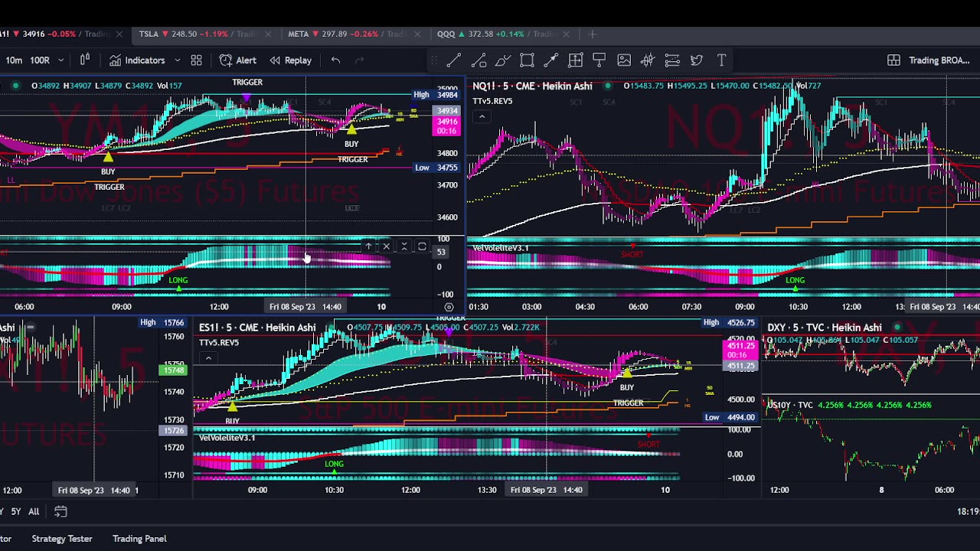The width and height of the screenshot is (980, 551).
Task: Close the QQQ browser tab
Action: (567, 34)
